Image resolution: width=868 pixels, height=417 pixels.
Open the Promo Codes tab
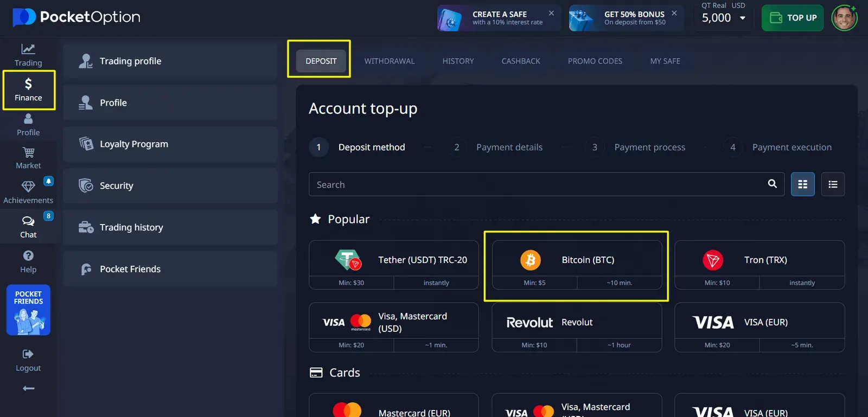coord(595,61)
